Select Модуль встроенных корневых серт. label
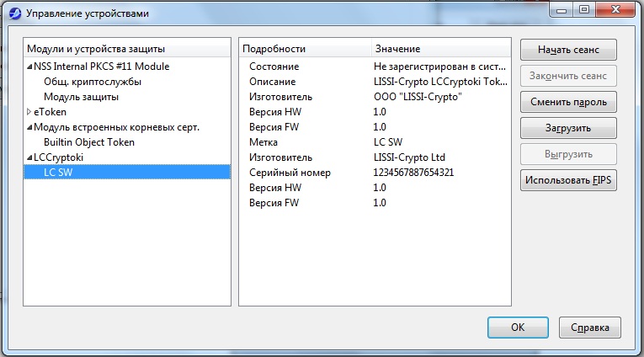The width and height of the screenshot is (644, 357). point(117,127)
